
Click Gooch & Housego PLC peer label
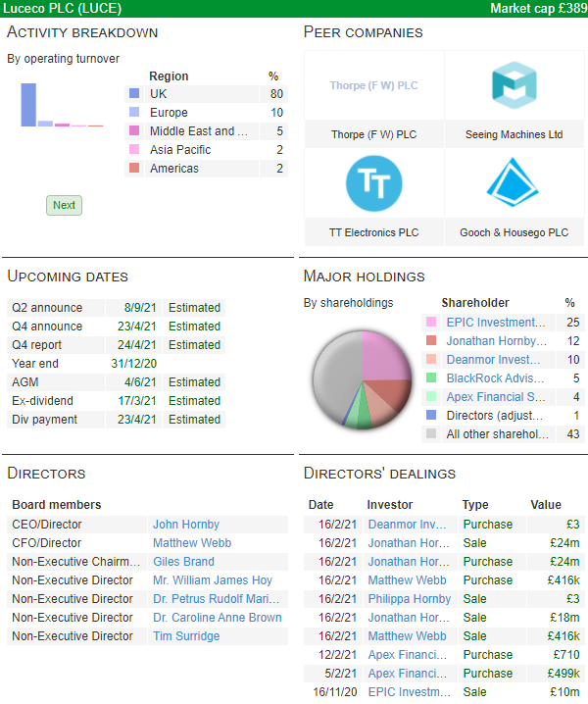click(x=514, y=232)
